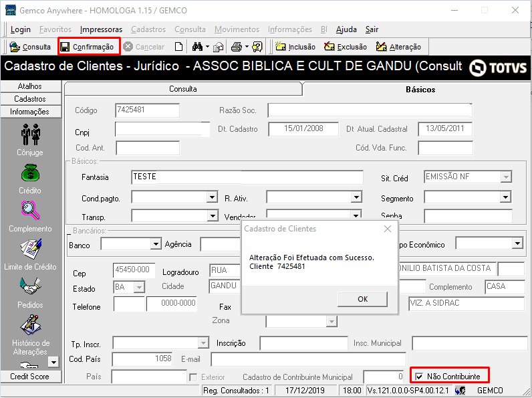Click the Atalhos sidebar header
Image resolution: width=532 pixels, height=398 pixels.
(31, 86)
